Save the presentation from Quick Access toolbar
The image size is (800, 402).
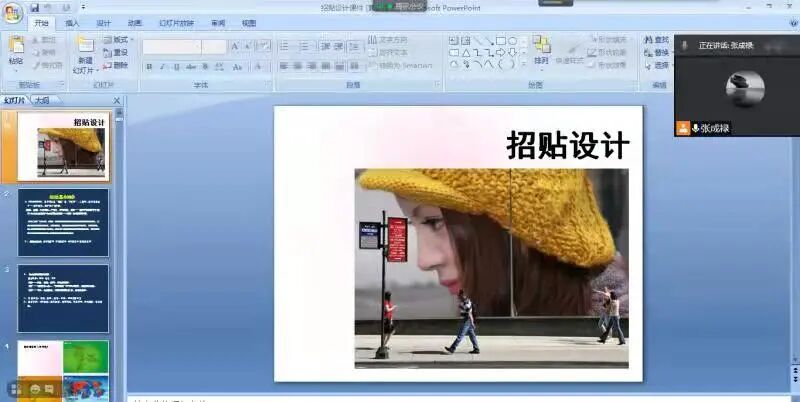35,8
